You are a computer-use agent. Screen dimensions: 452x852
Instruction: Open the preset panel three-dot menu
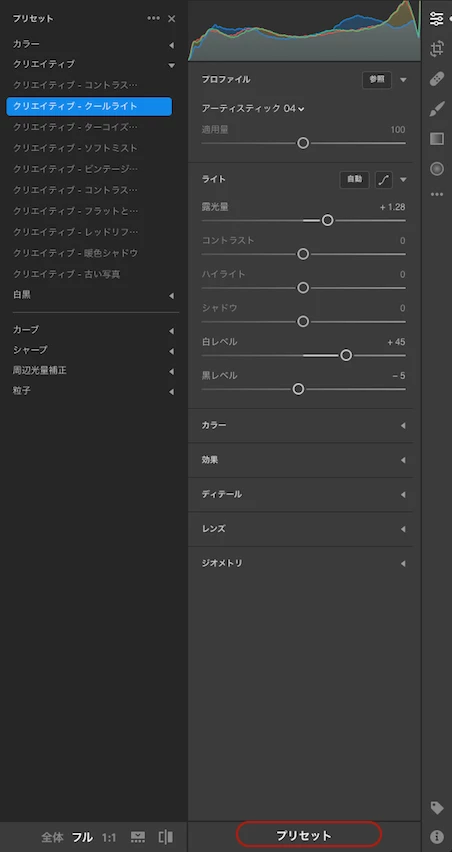tap(154, 18)
